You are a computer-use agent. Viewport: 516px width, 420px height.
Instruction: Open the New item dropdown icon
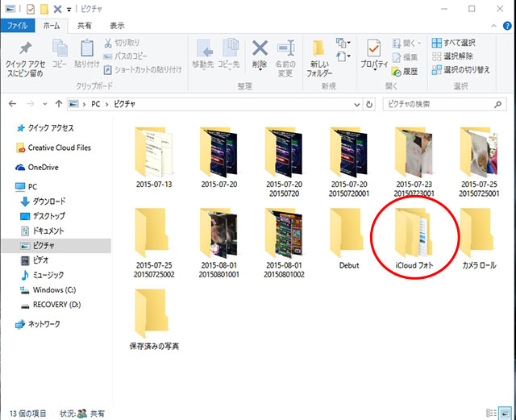343,43
